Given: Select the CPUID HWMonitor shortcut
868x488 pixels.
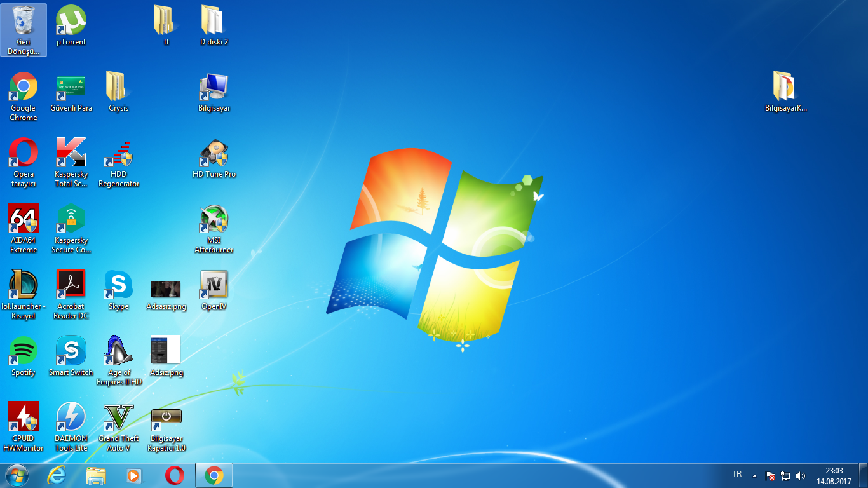Looking at the screenshot, I should [24, 426].
